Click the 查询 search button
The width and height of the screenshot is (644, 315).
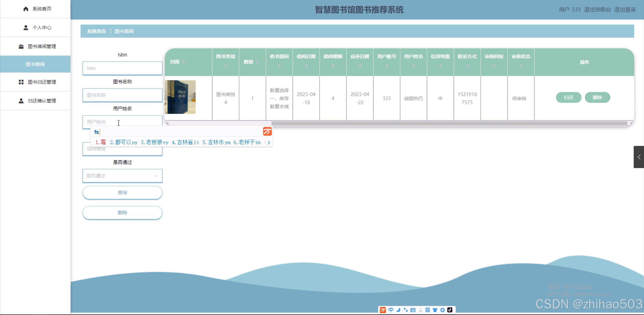pos(122,193)
